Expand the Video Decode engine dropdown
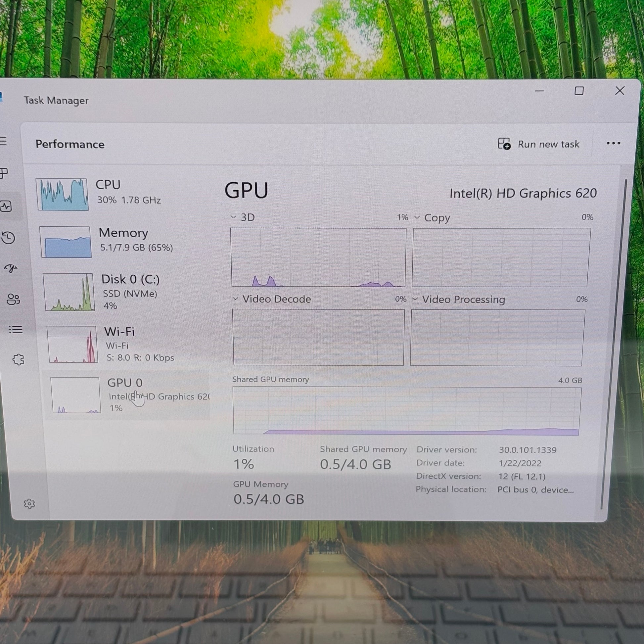The width and height of the screenshot is (644, 644). pos(235,299)
